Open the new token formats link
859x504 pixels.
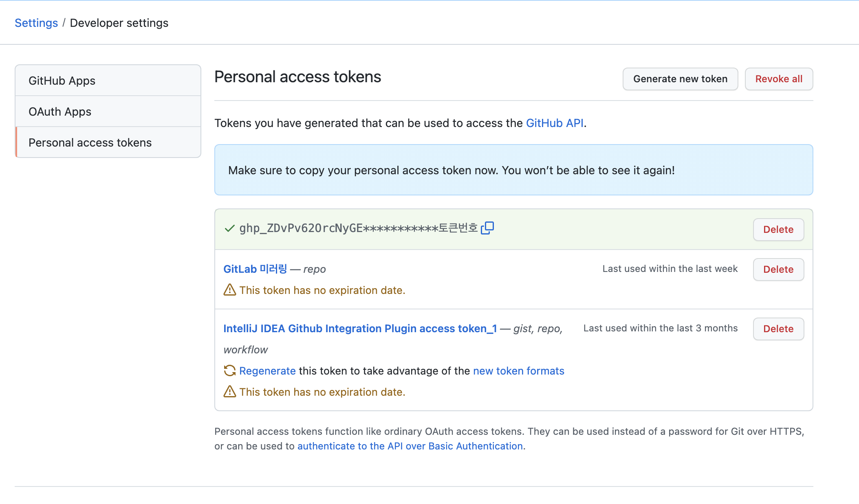(518, 371)
